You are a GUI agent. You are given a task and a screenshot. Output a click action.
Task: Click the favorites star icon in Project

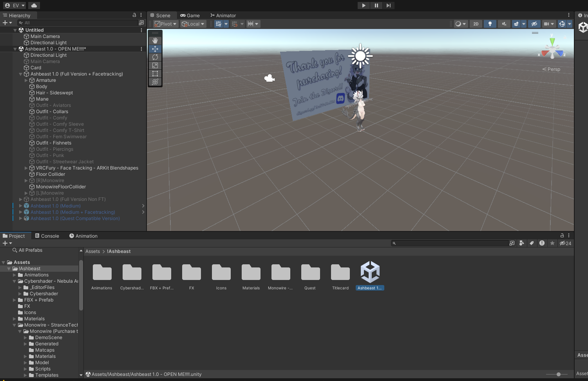pos(552,243)
